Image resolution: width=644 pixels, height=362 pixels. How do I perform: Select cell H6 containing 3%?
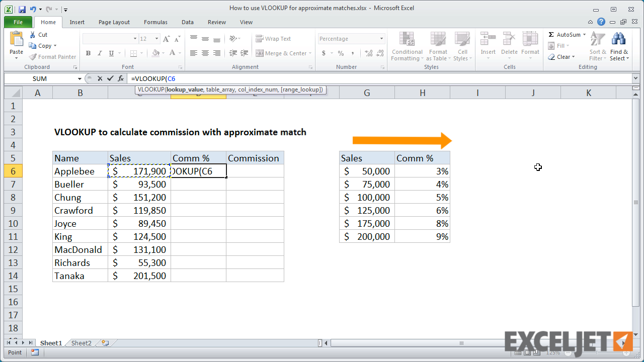tap(422, 171)
